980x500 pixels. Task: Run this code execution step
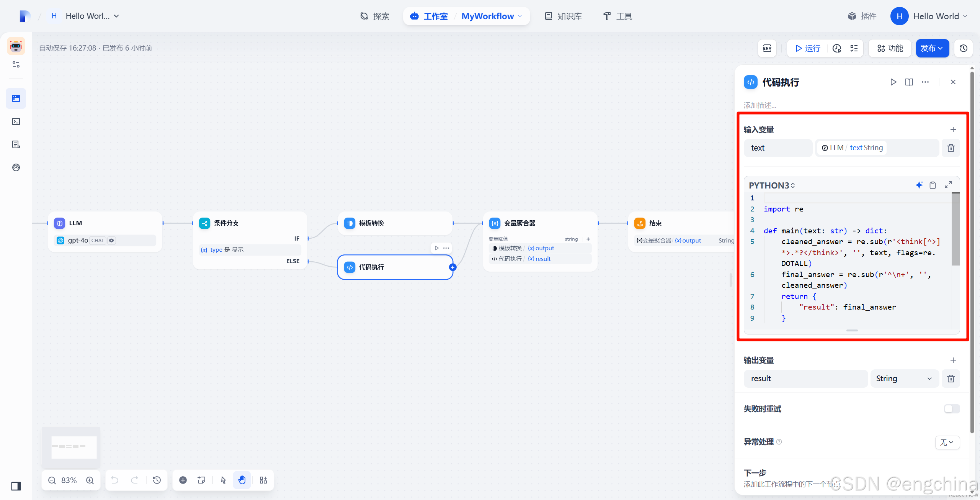coord(893,82)
